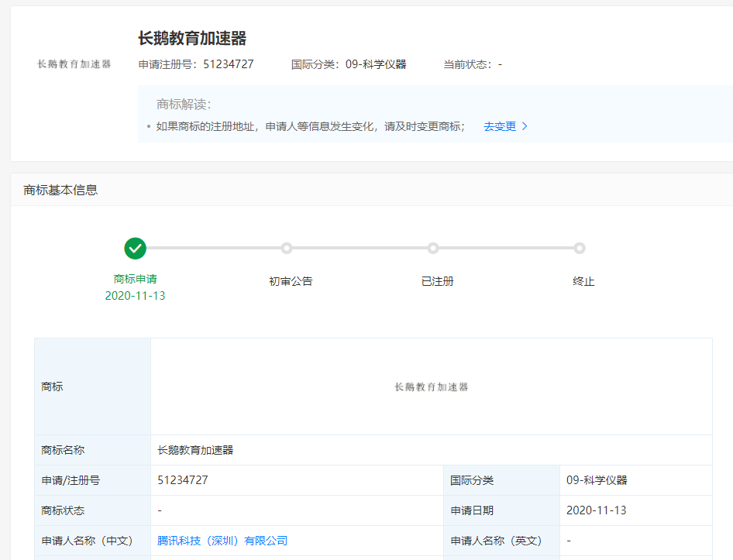Screen dimensions: 733x560
Task: Click the 已注册 step circle marker
Action: [x=433, y=248]
